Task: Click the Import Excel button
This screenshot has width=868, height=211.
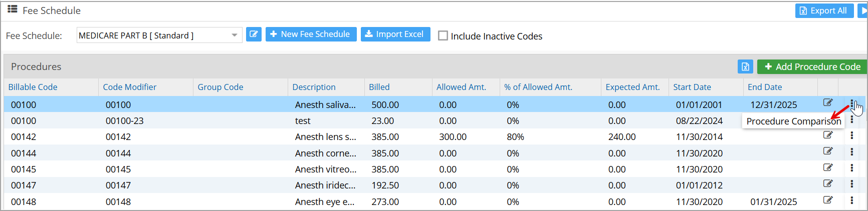Action: tap(395, 34)
